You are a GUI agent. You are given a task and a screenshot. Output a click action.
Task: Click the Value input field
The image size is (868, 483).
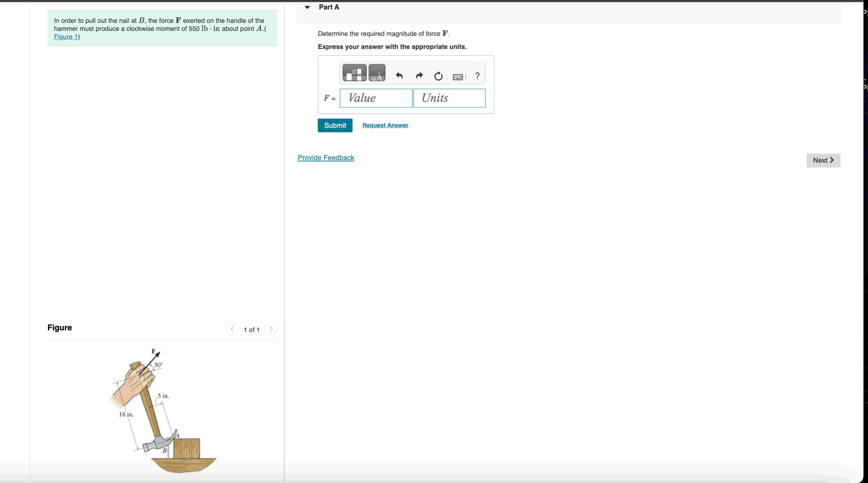pyautogui.click(x=376, y=98)
